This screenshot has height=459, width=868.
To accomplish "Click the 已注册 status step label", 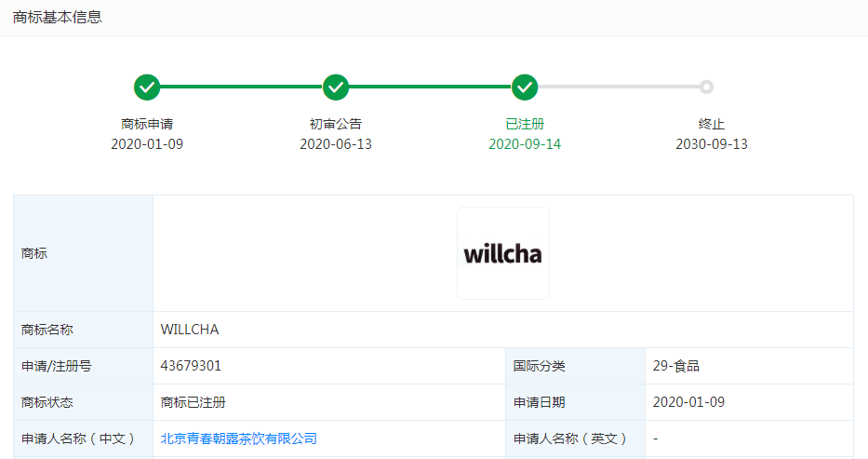I will pos(525,124).
